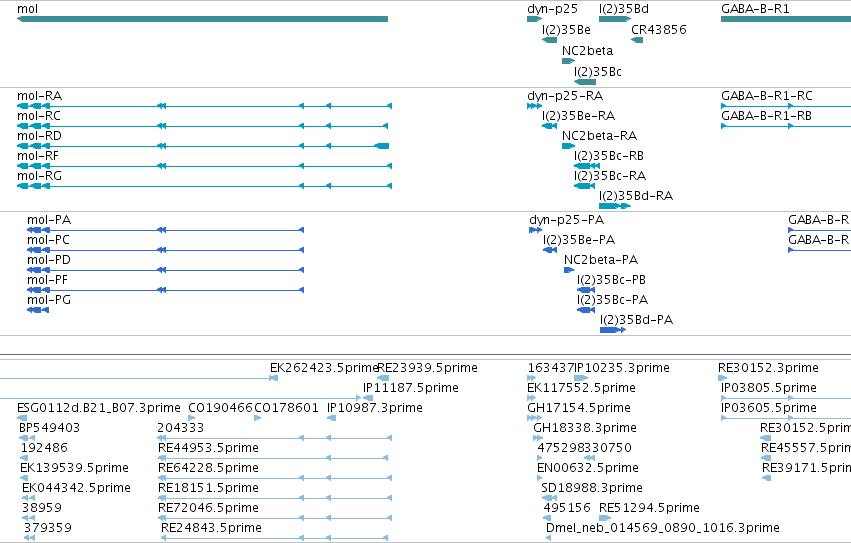The height and width of the screenshot is (543, 851).
Task: Select the CO178601 EST feature
Action: [x=258, y=418]
